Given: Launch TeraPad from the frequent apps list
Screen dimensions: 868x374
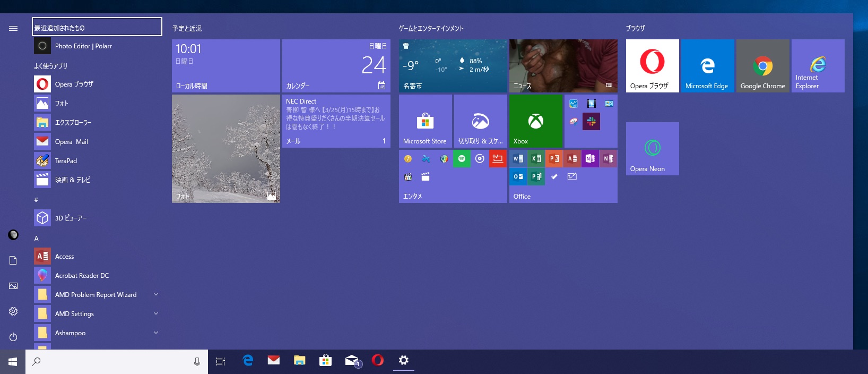Looking at the screenshot, I should [x=98, y=161].
